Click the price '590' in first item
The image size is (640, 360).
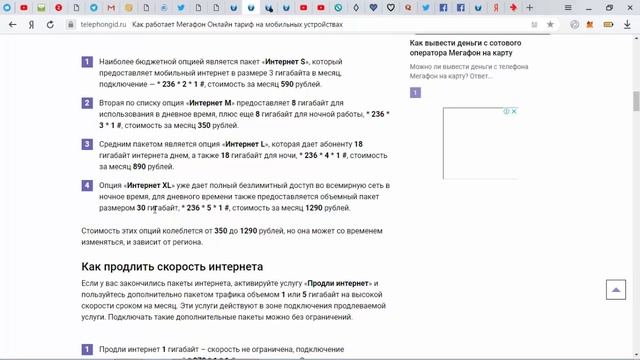[x=287, y=84]
